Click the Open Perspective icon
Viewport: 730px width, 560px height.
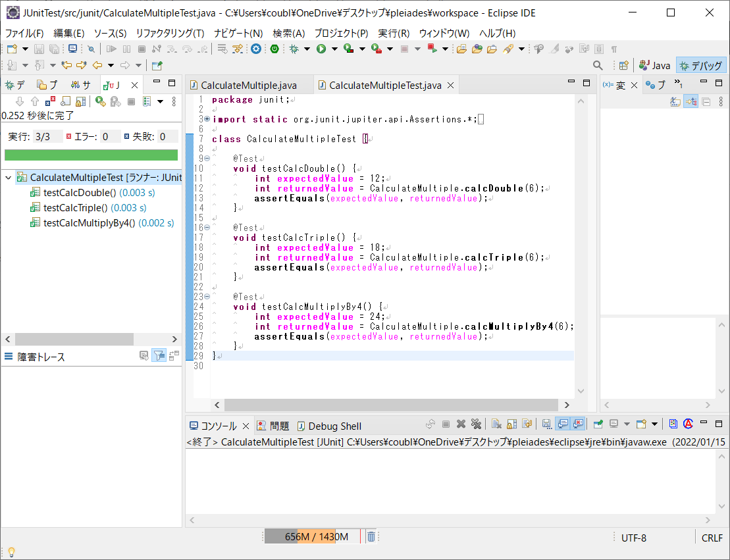click(623, 65)
